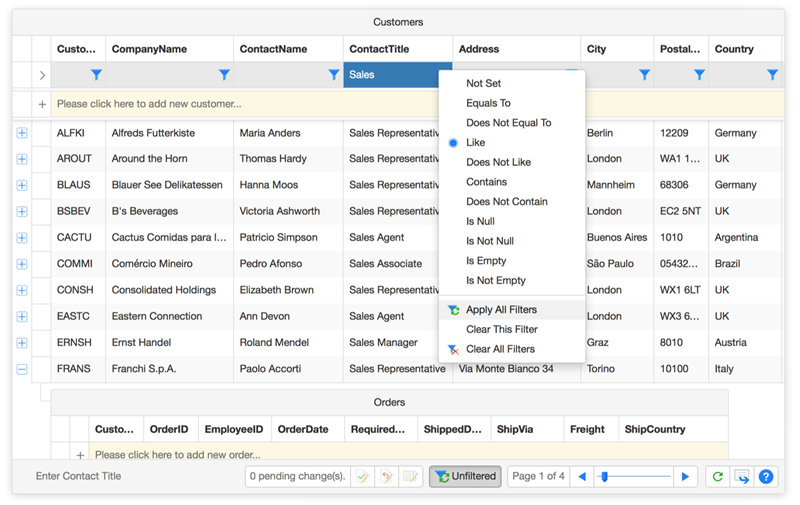Click the filter icon in PostalCode column

pyautogui.click(x=699, y=75)
